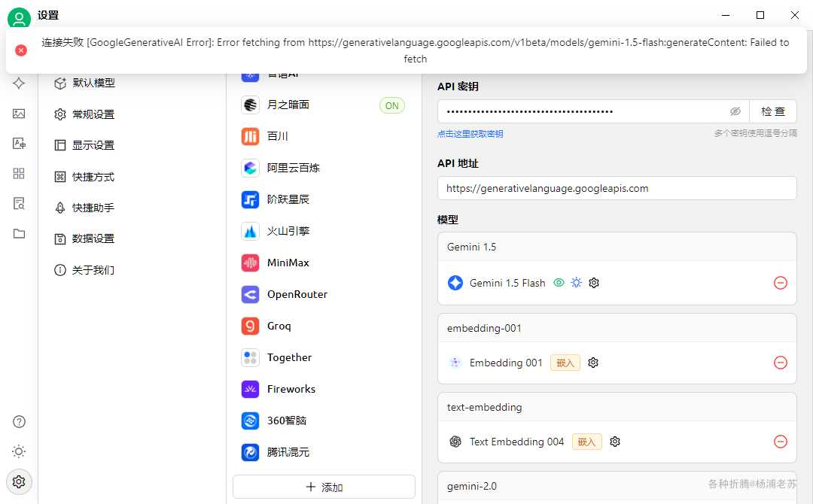Dismiss the red error notification icon
Image resolution: width=813 pixels, height=504 pixels.
pos(21,50)
